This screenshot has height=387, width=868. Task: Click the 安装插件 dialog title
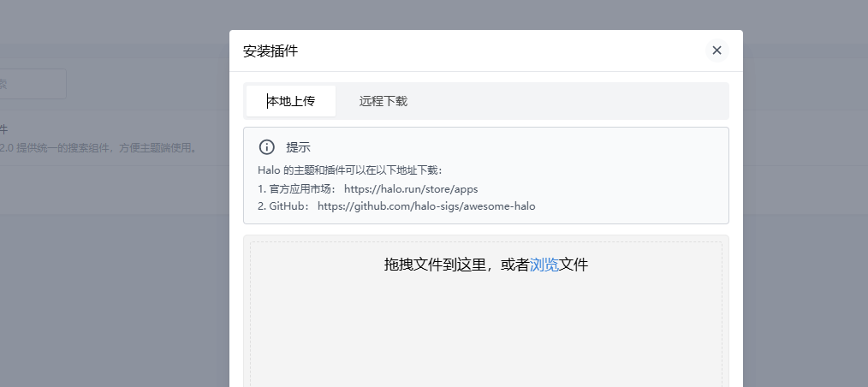pyautogui.click(x=271, y=51)
